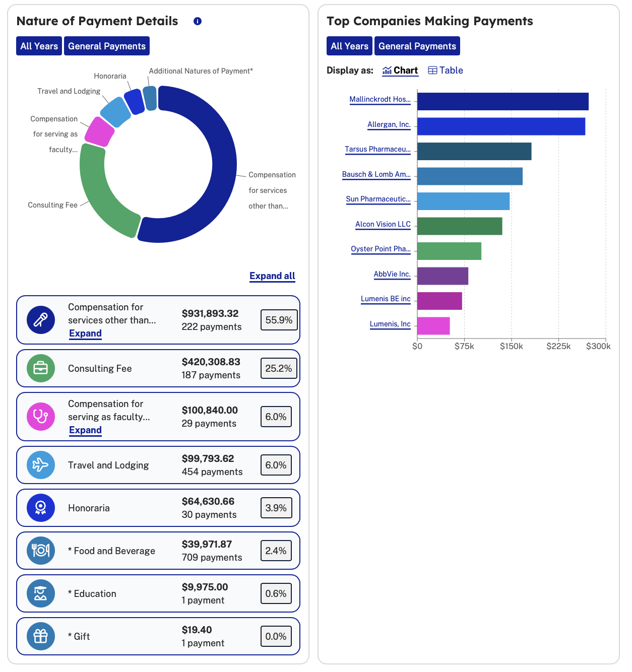Open Lumenis BE inc company link

386,299
